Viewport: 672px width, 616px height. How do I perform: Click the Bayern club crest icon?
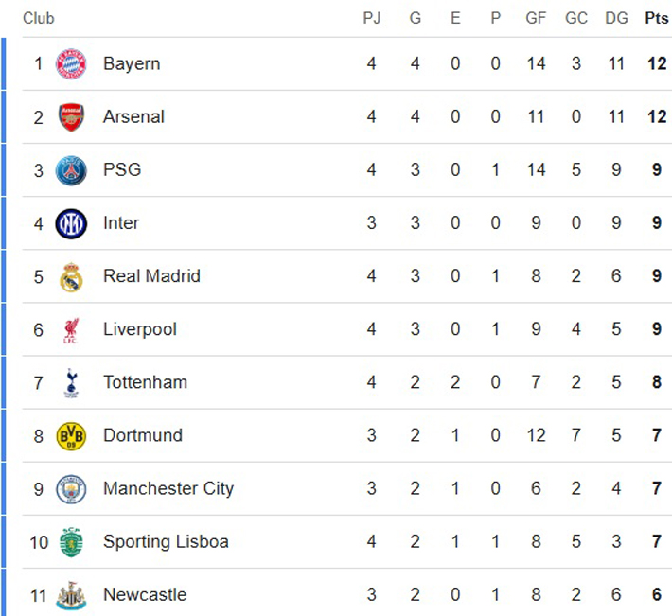pyautogui.click(x=71, y=64)
